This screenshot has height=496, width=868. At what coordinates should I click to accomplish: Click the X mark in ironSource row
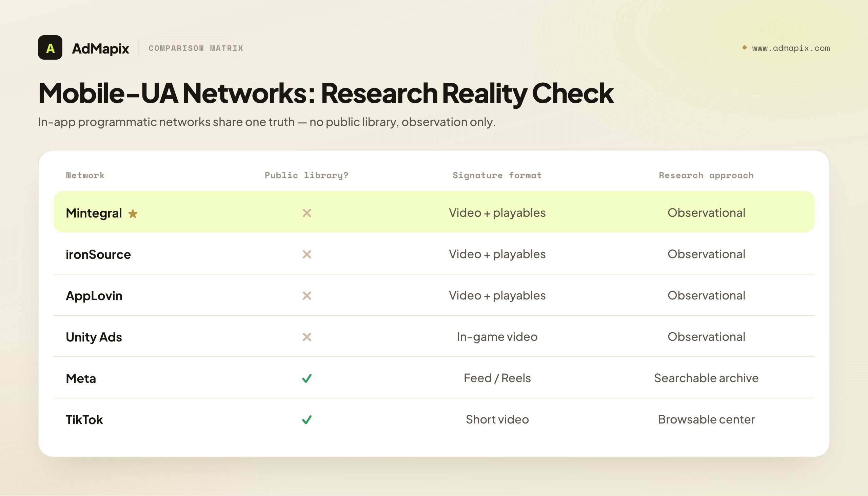point(307,254)
